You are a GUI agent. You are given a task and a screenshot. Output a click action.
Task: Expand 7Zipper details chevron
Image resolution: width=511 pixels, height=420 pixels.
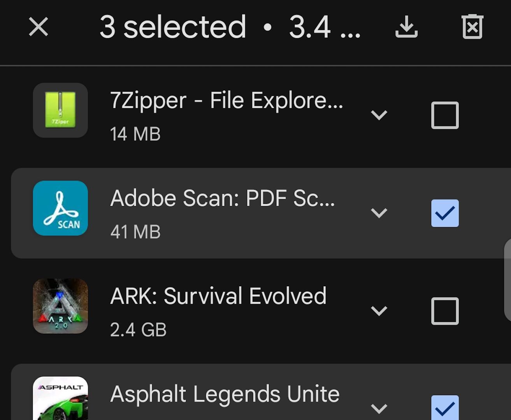379,115
